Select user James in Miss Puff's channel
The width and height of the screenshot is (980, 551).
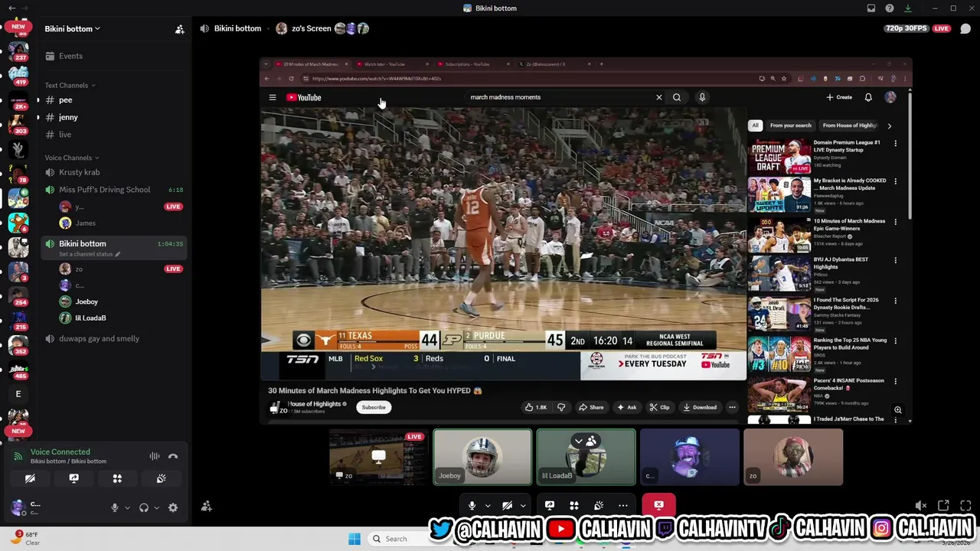[x=85, y=223]
